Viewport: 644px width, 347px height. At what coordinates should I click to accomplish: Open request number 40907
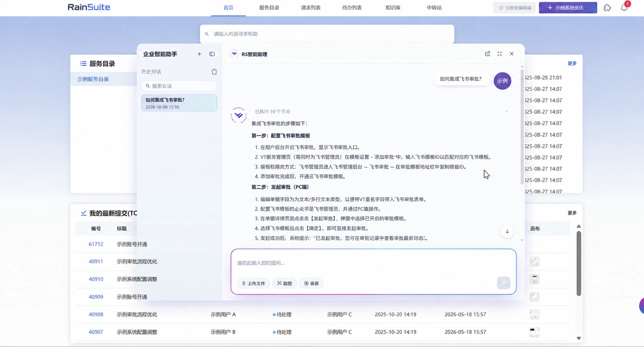96,332
